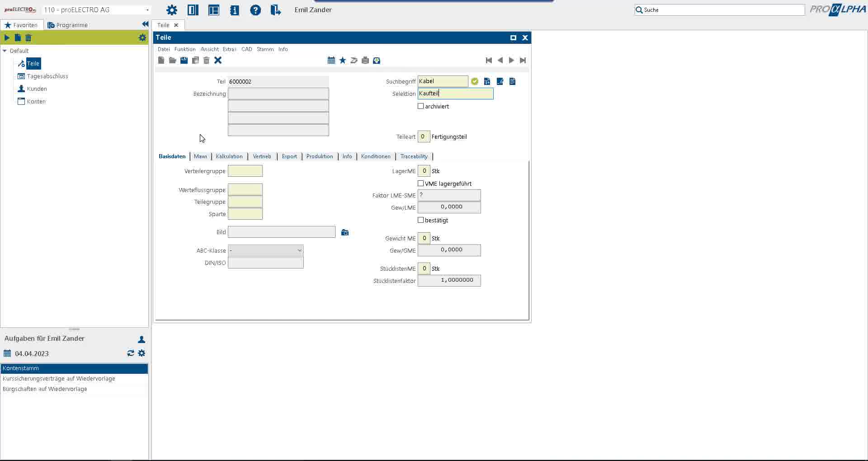The height and width of the screenshot is (461, 868).
Task: Click the copy record icon in Teile toolbar
Action: click(x=195, y=60)
